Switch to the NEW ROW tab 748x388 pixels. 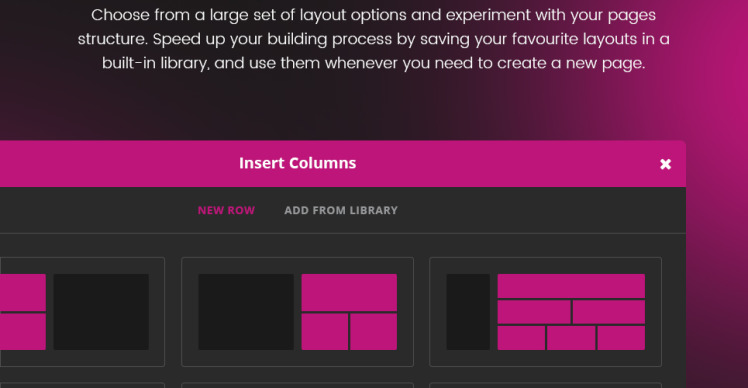tap(226, 210)
